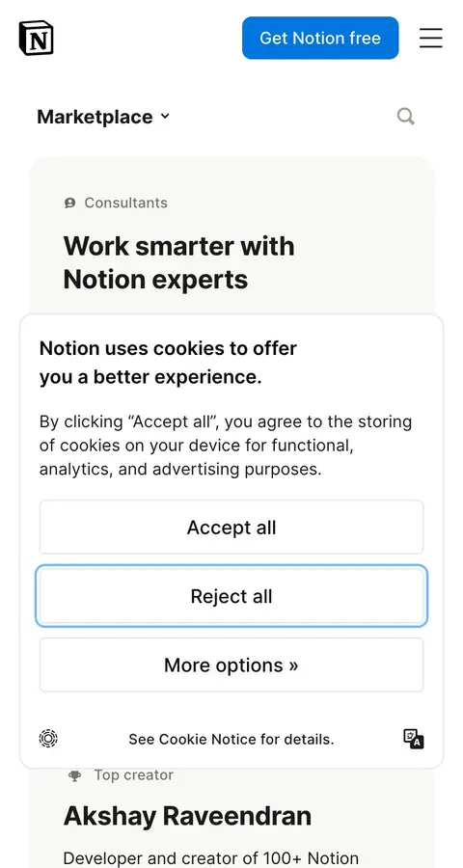
Task: Expand More options » for cookies
Action: pyautogui.click(x=231, y=665)
